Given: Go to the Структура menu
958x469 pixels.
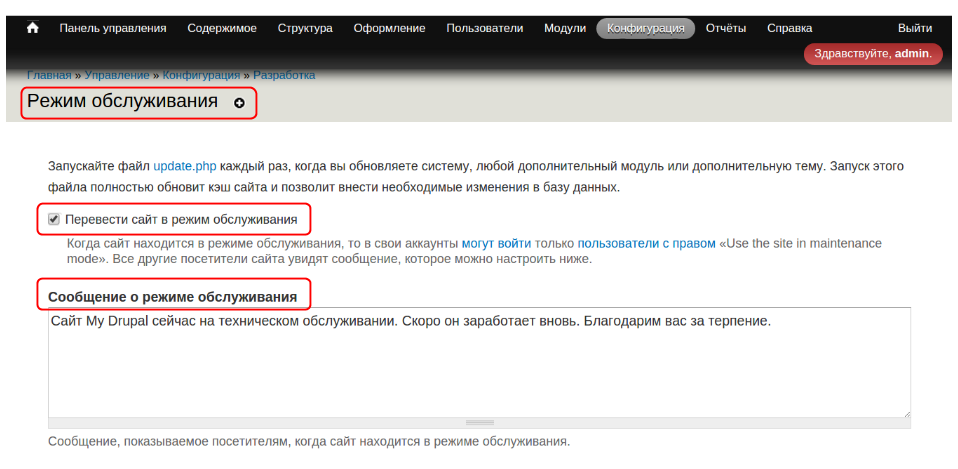Looking at the screenshot, I should coord(305,28).
